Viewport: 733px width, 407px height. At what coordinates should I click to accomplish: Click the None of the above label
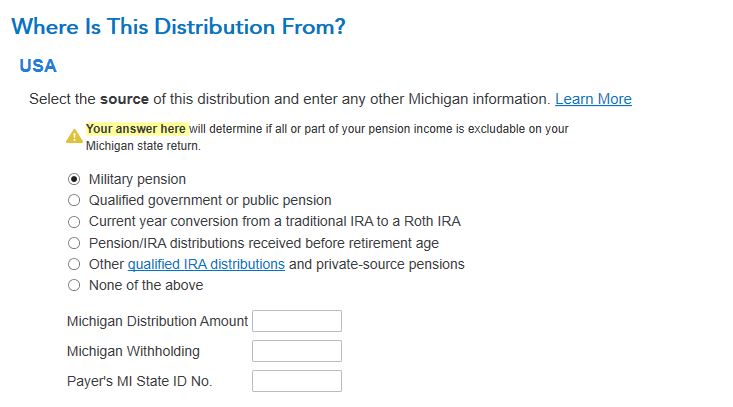(146, 285)
